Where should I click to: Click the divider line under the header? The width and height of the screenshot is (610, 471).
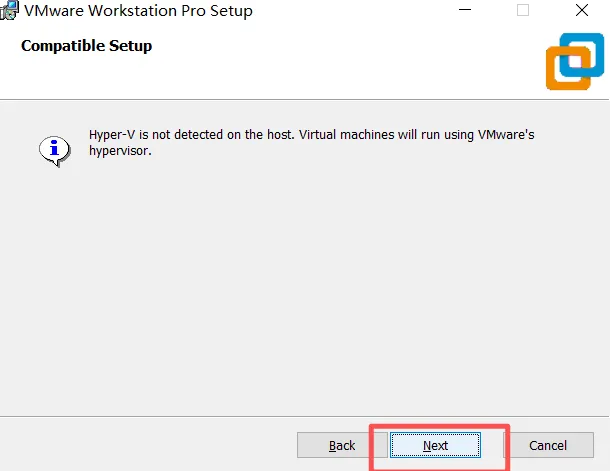(x=305, y=100)
